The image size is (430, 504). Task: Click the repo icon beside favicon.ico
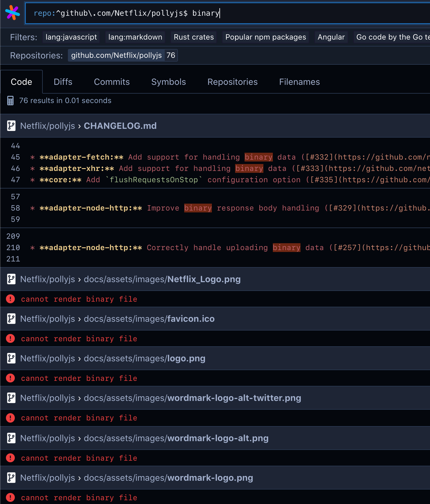(x=11, y=319)
